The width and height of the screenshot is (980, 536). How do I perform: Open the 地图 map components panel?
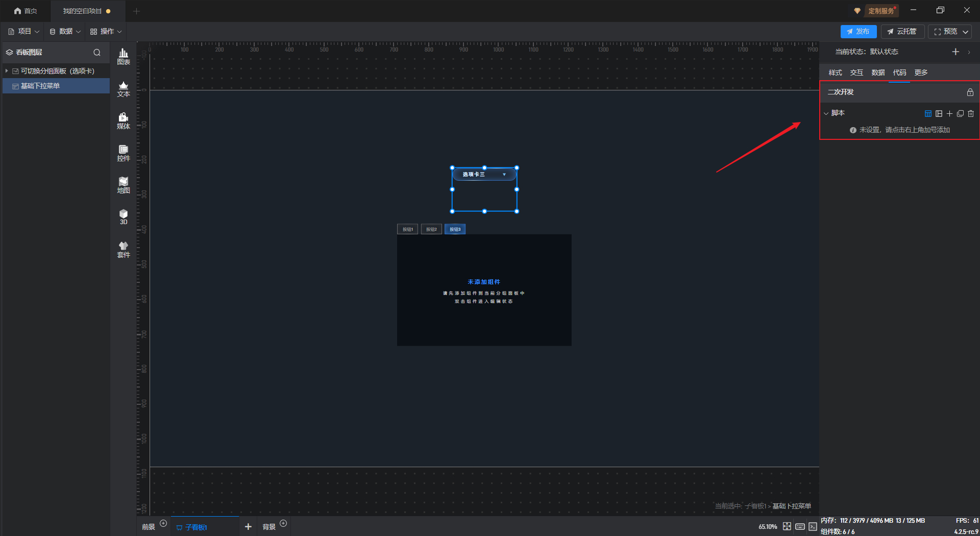(124, 185)
